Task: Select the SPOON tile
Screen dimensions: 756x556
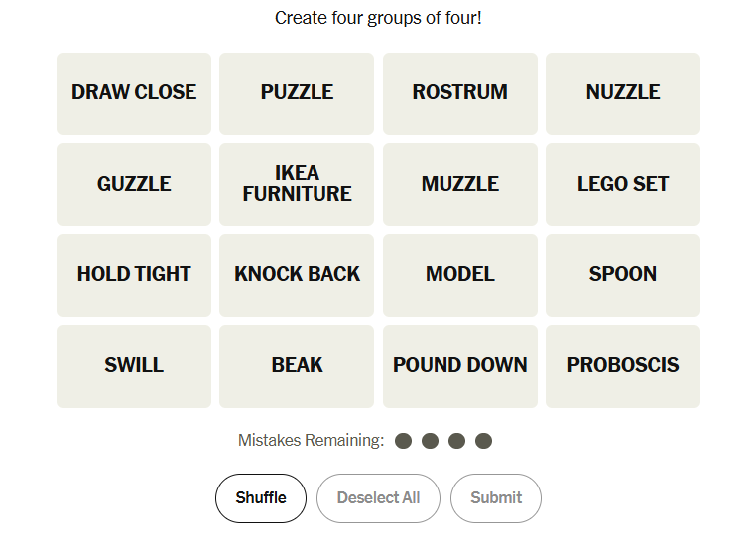Action: point(623,275)
